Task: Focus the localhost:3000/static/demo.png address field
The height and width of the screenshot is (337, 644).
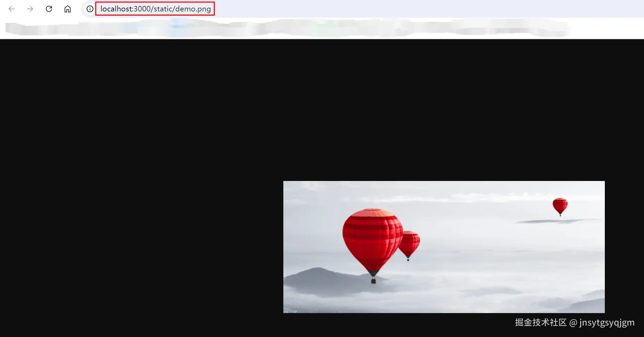Action: click(x=155, y=9)
